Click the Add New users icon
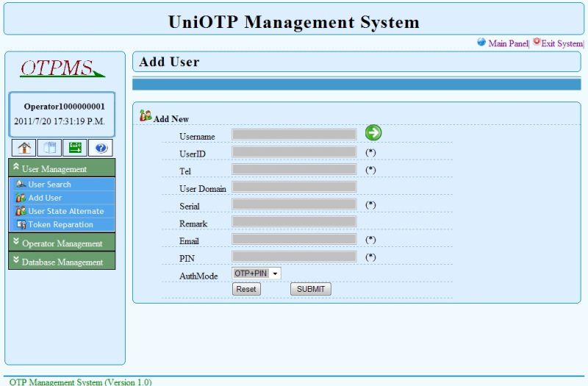The image size is (588, 386). (x=146, y=115)
